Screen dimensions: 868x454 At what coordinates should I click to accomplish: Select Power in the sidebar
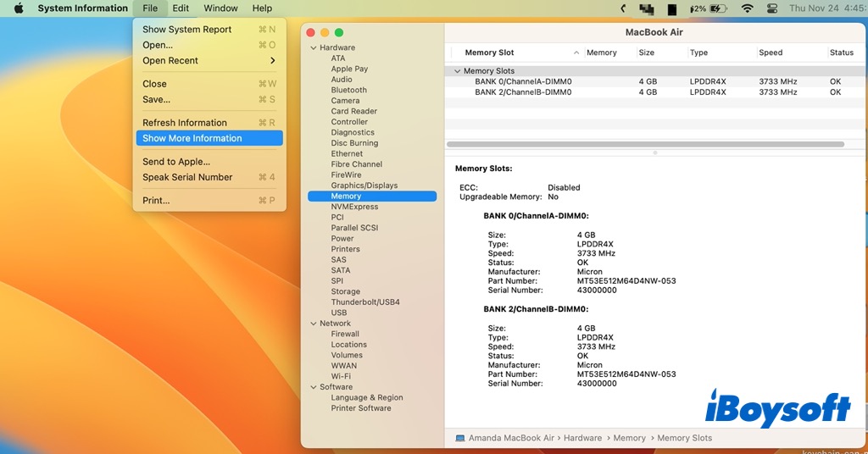coord(342,238)
